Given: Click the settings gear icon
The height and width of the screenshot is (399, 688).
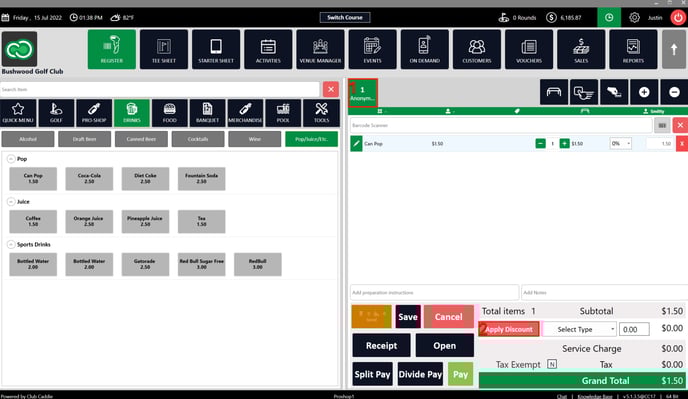Looking at the screenshot, I should [634, 18].
